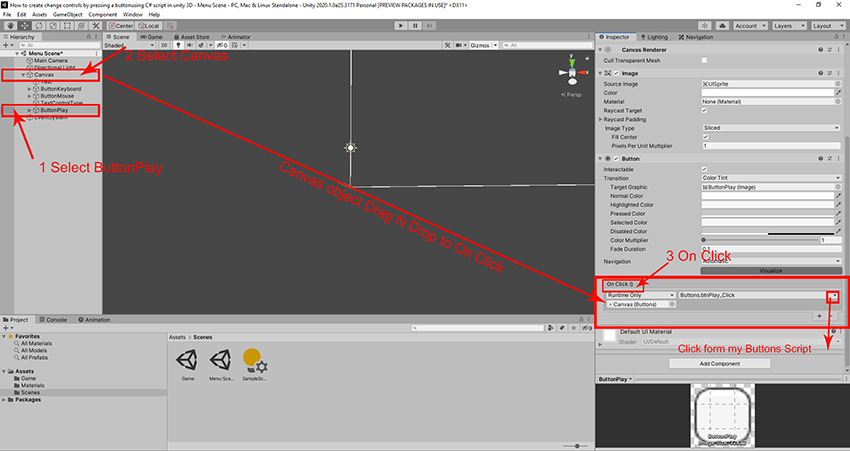Open the Account dropdown
This screenshot has height=451, width=850.
(750, 25)
